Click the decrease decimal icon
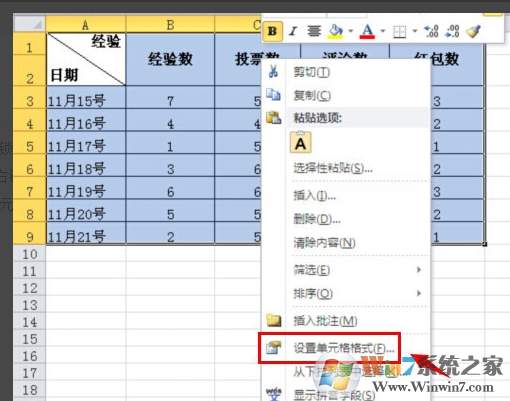 coord(452,32)
